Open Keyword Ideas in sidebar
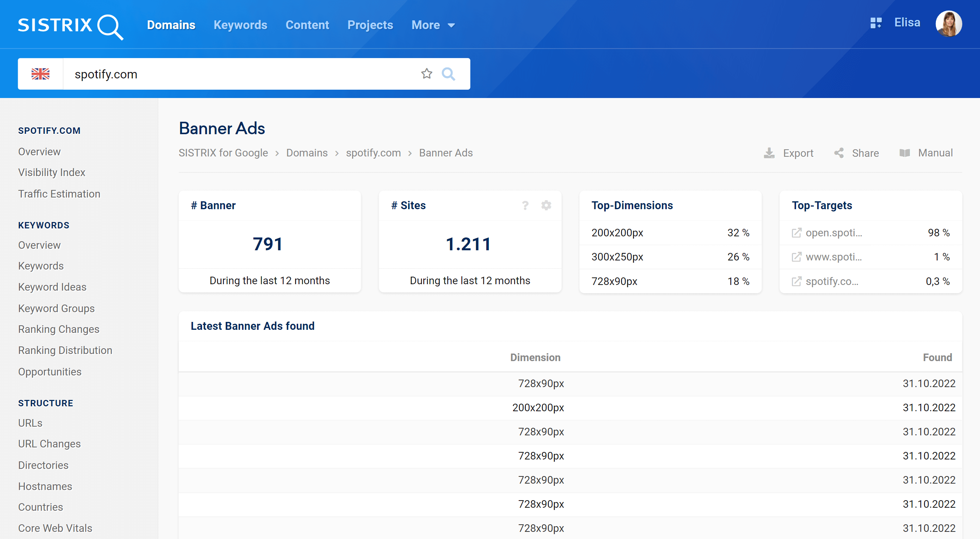This screenshot has height=539, width=980. [52, 287]
